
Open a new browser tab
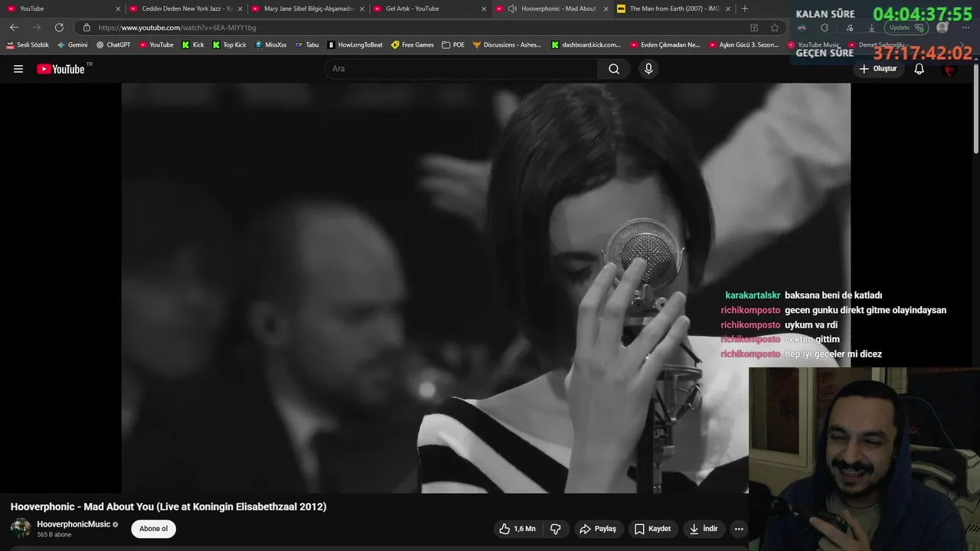745,8
